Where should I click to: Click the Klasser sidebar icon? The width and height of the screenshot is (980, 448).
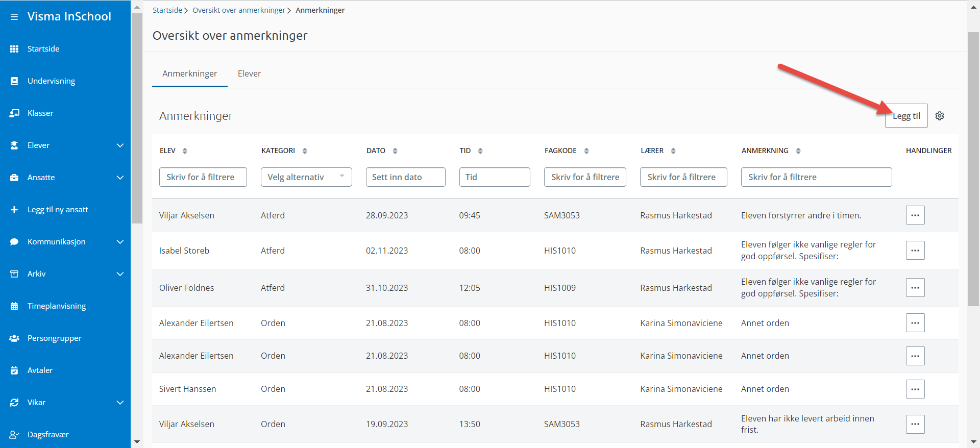pyautogui.click(x=14, y=113)
